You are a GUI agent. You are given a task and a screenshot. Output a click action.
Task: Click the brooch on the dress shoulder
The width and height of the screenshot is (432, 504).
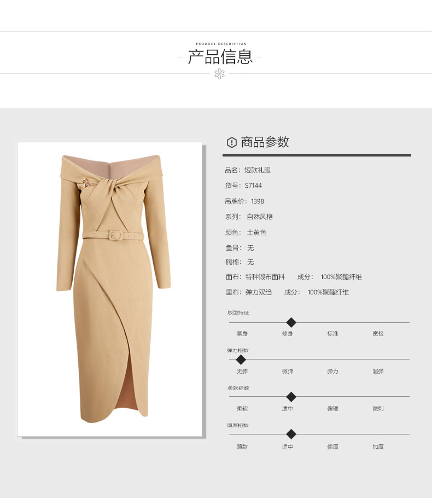click(86, 183)
